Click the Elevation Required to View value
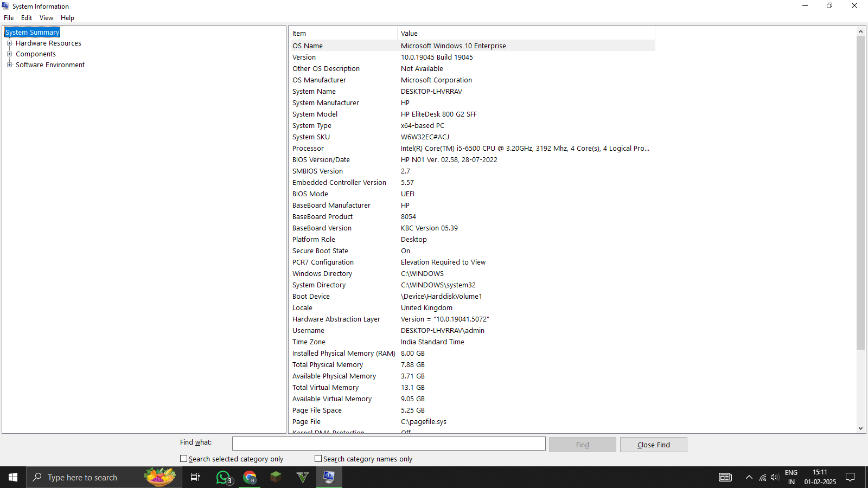This screenshot has width=868, height=488. tap(443, 262)
